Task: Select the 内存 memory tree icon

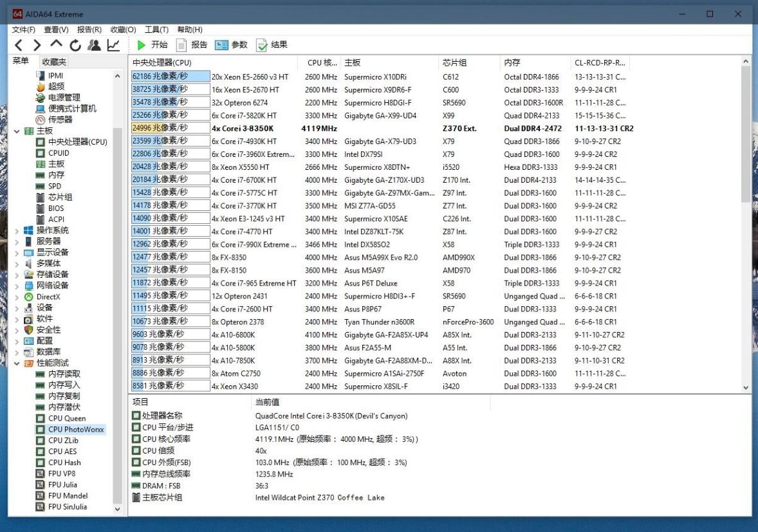Action: coord(41,175)
